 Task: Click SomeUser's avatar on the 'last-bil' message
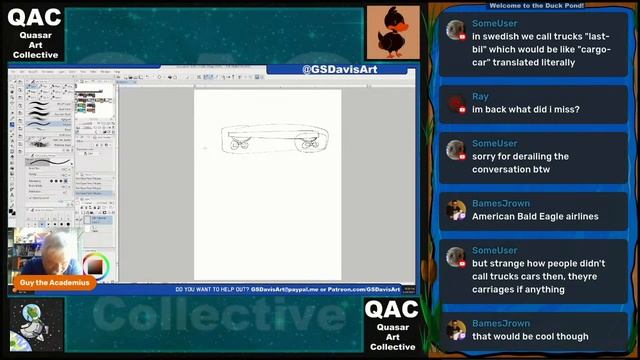456,30
